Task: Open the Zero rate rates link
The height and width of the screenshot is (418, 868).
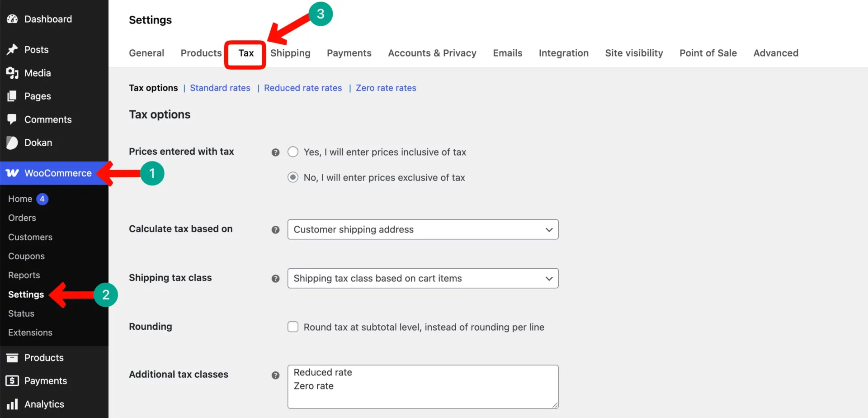Action: pos(386,88)
